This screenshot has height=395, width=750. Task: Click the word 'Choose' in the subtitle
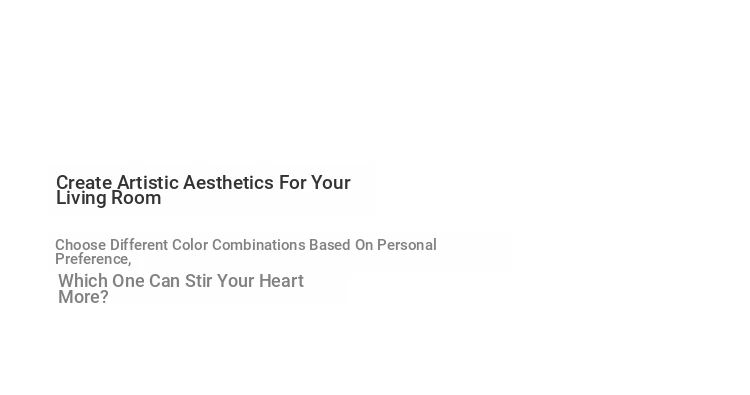80,245
